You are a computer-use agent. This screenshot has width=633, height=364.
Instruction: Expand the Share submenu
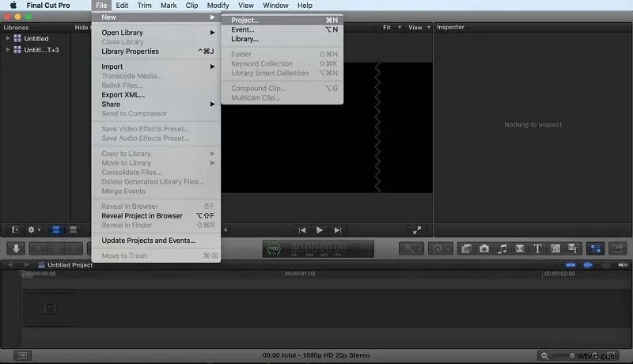156,104
